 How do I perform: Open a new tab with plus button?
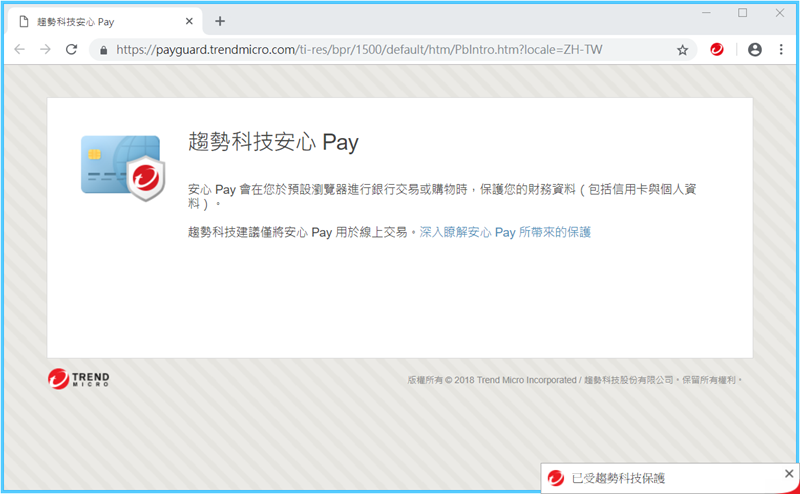click(220, 21)
